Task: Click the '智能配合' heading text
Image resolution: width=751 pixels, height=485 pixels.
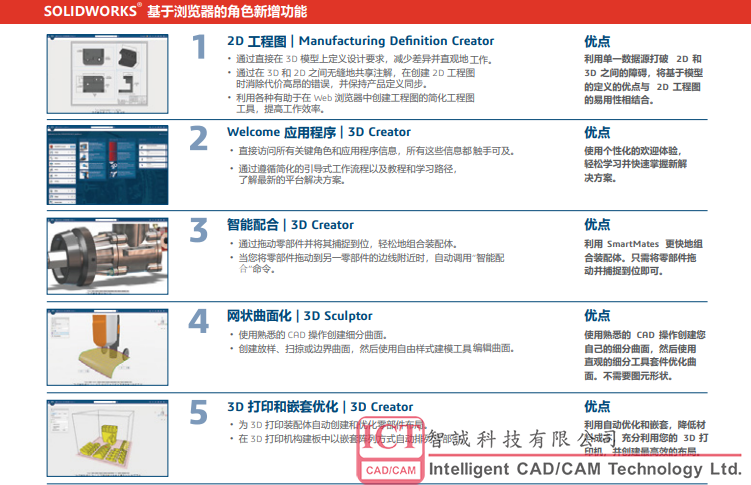Action: click(x=252, y=225)
